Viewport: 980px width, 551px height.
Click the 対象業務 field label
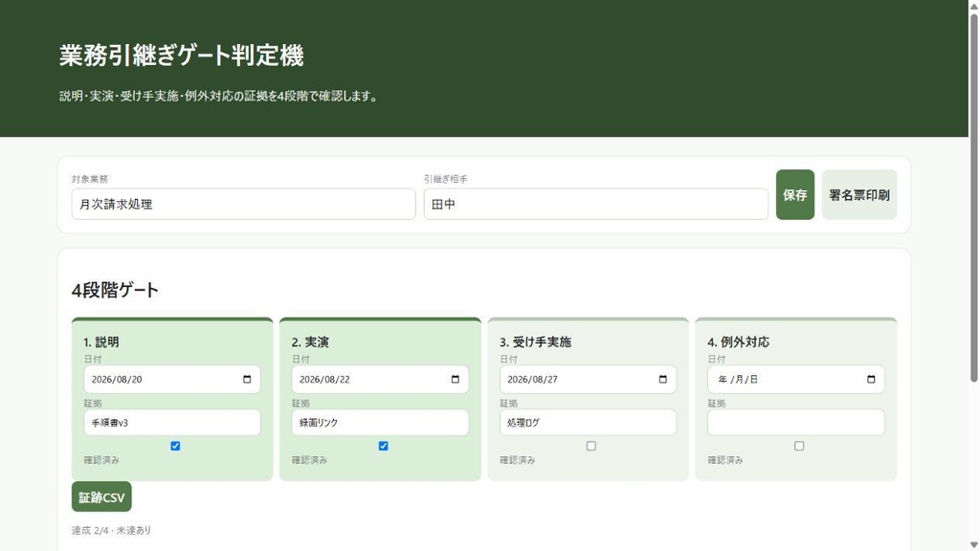pos(89,179)
